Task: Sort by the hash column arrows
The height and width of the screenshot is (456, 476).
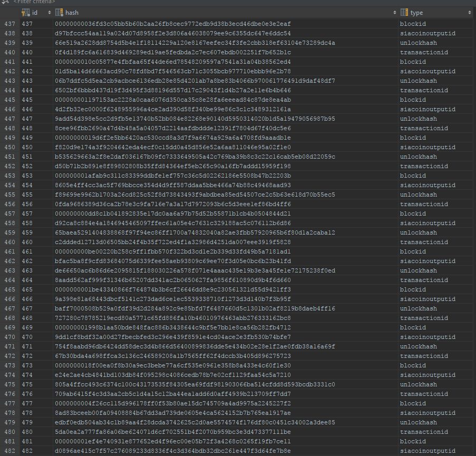Action: coord(394,13)
